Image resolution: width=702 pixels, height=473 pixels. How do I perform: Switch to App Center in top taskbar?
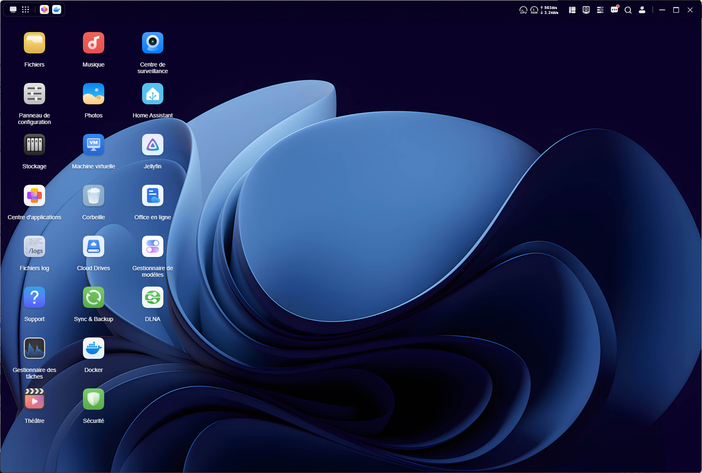tap(44, 9)
